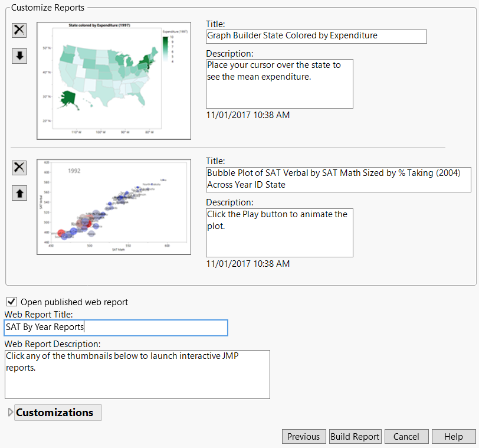The height and width of the screenshot is (448, 479).
Task: Select the US map expenditure thumbnail
Action: tap(113, 80)
